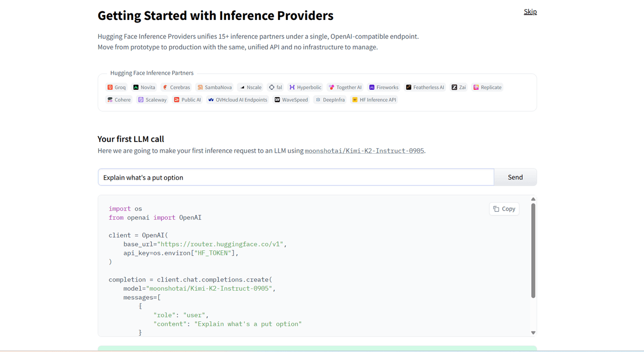Click the code scrollbar down arrow
Image resolution: width=644 pixels, height=352 pixels.
pos(533,333)
